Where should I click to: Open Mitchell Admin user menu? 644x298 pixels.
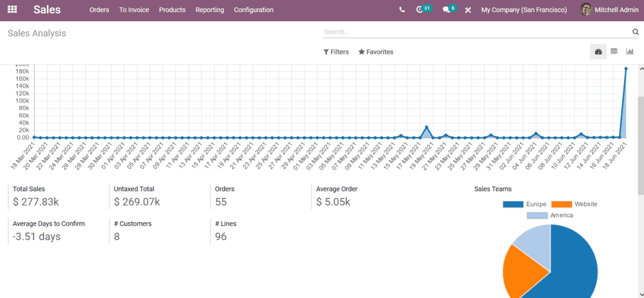click(x=609, y=10)
